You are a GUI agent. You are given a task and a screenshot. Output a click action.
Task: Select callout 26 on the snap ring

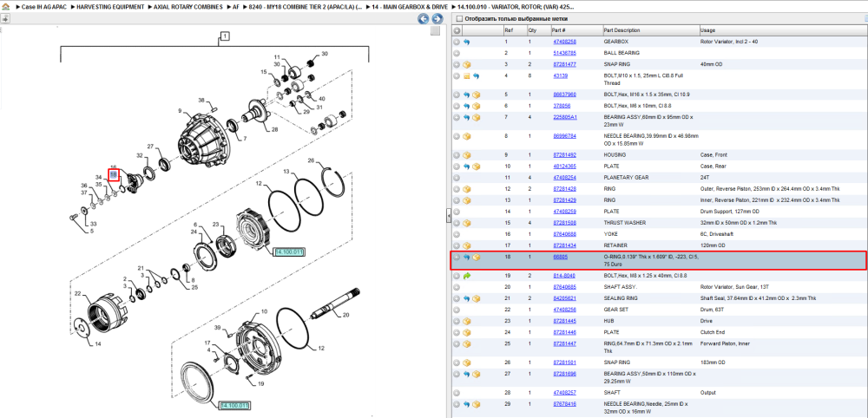tap(311, 161)
